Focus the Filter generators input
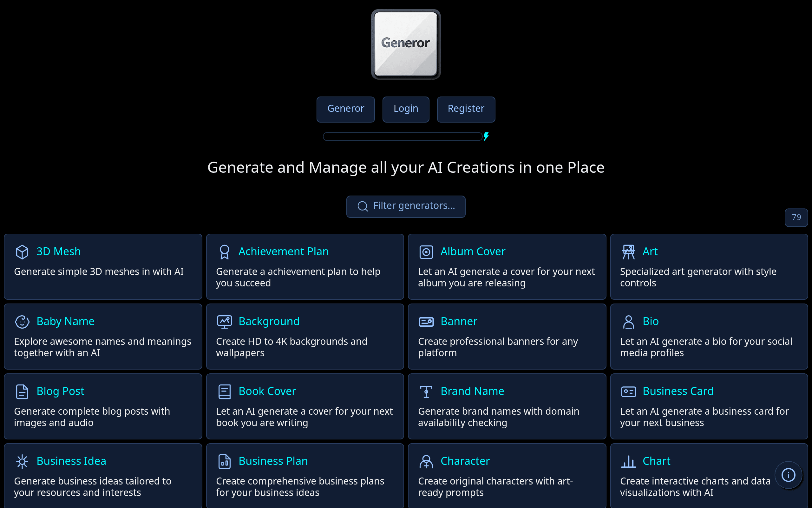The image size is (812, 508). 406,206
